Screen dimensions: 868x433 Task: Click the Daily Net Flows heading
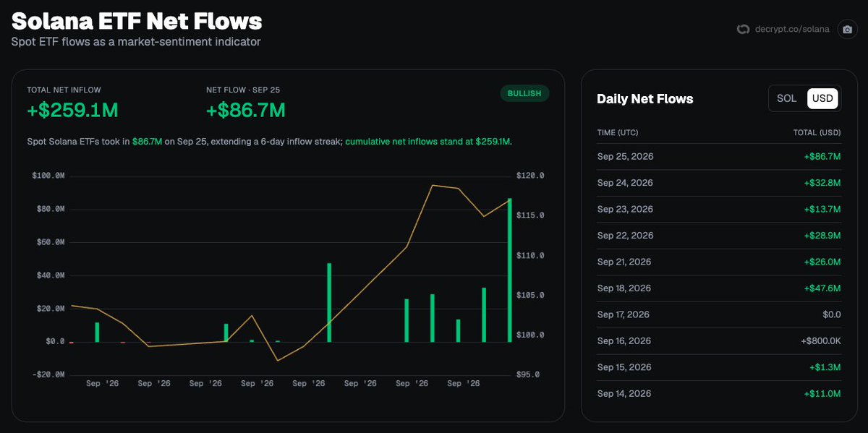[644, 99]
